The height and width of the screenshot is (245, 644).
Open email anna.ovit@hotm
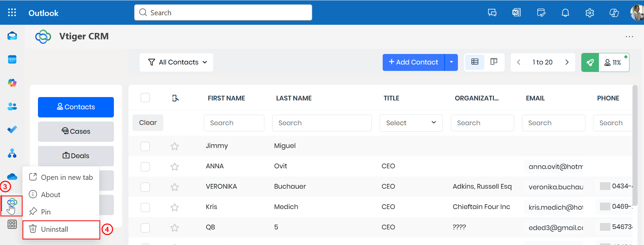coord(556,167)
